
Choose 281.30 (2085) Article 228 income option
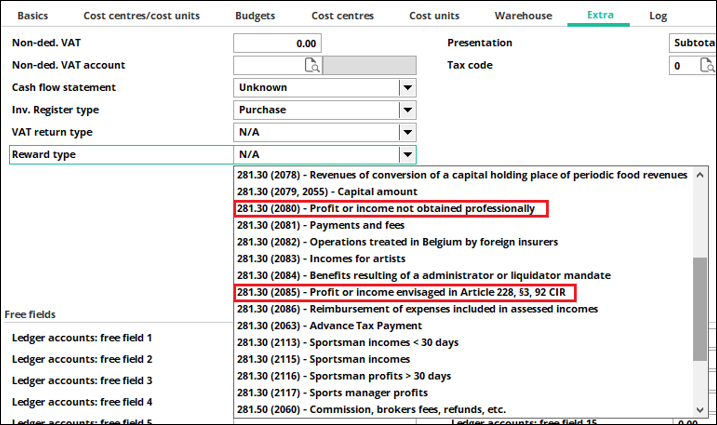pyautogui.click(x=406, y=292)
